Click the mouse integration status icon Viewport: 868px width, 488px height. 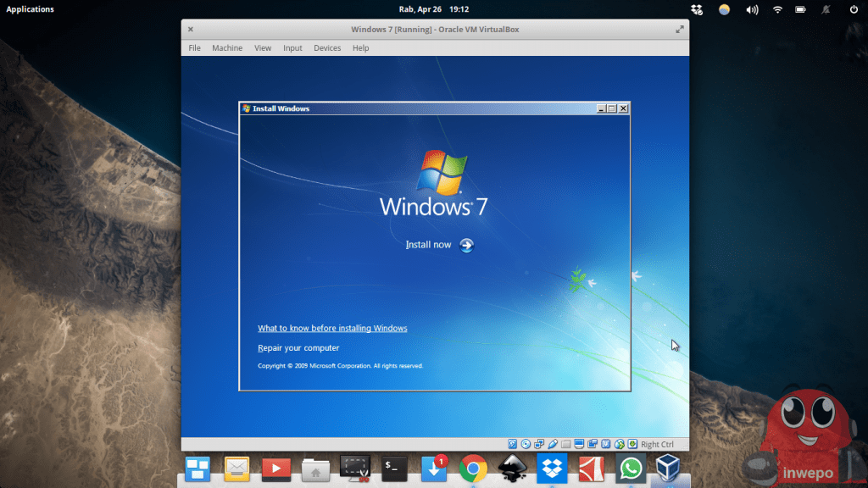[619, 444]
